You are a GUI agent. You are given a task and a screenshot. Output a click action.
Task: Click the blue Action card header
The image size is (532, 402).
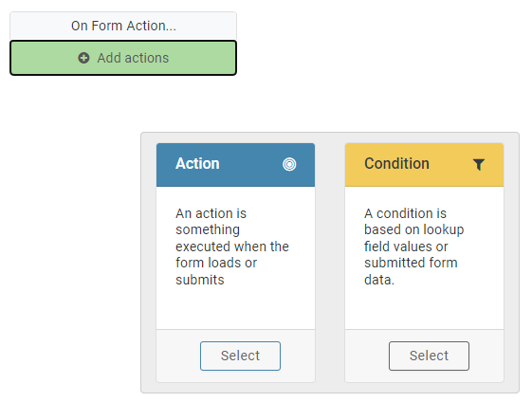(x=235, y=165)
